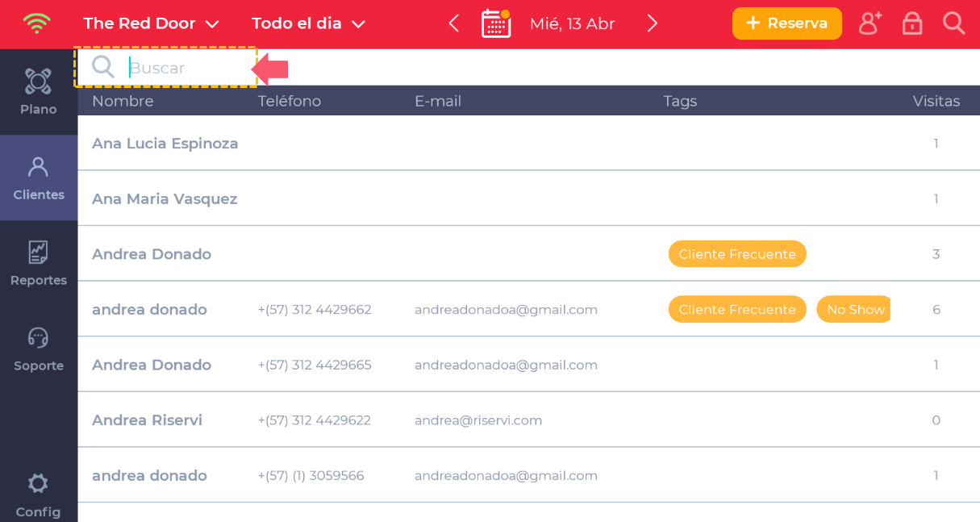The width and height of the screenshot is (980, 522).
Task: Click phone +(57) 312 4429665
Action: tap(315, 365)
